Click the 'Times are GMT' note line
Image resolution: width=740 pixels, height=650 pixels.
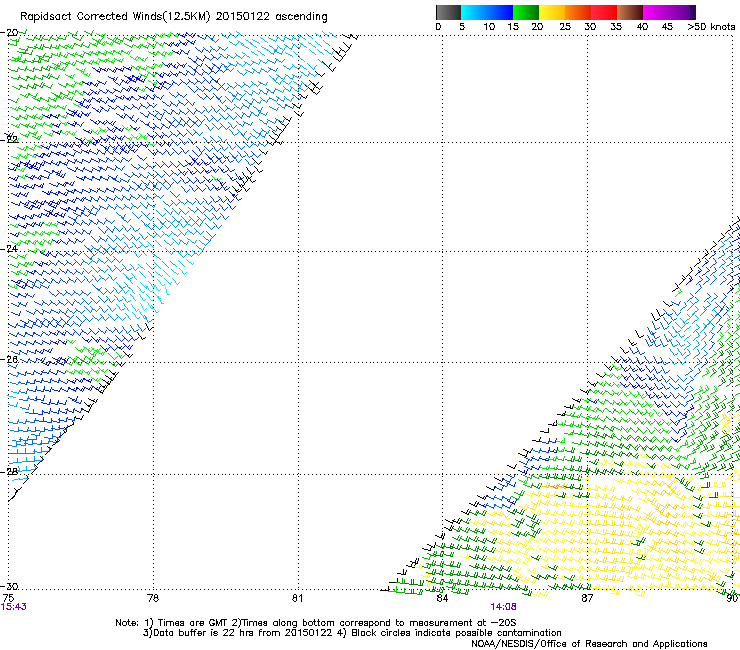click(x=316, y=623)
